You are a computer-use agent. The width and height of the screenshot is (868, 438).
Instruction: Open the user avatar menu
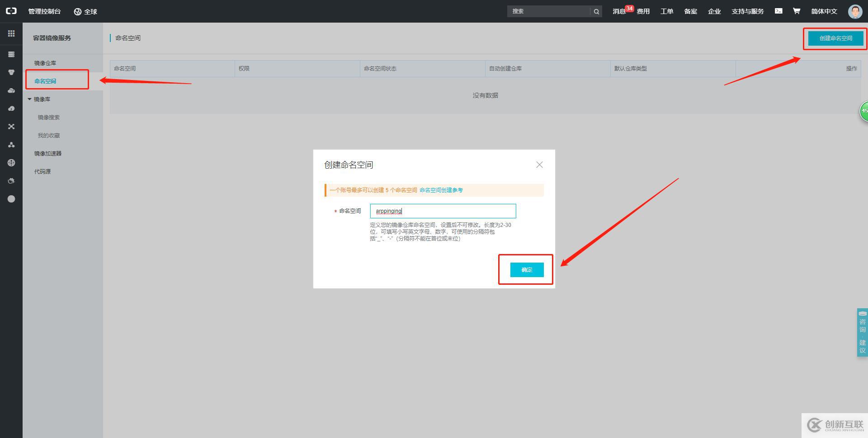point(855,11)
